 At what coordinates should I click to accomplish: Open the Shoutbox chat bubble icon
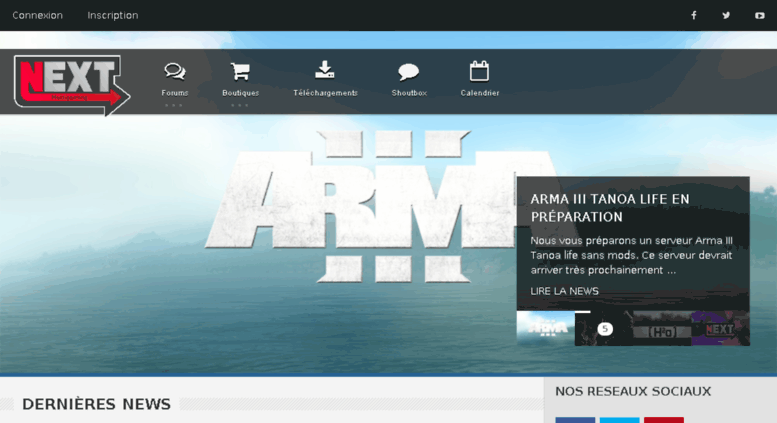[409, 72]
